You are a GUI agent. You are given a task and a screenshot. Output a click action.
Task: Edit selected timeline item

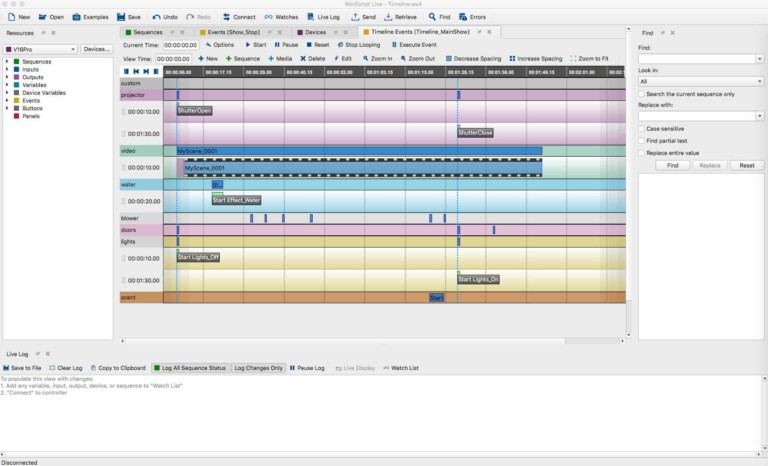[x=343, y=58]
